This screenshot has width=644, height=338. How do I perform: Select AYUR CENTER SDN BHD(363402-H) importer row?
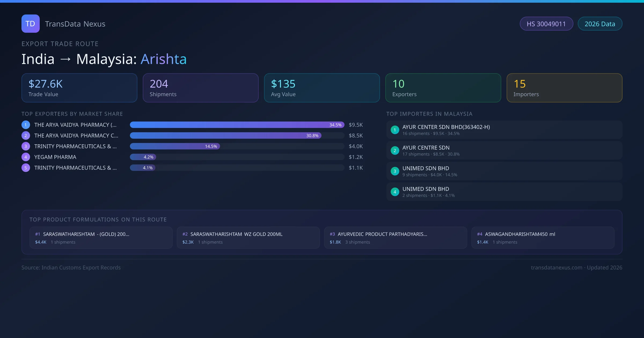(x=504, y=130)
